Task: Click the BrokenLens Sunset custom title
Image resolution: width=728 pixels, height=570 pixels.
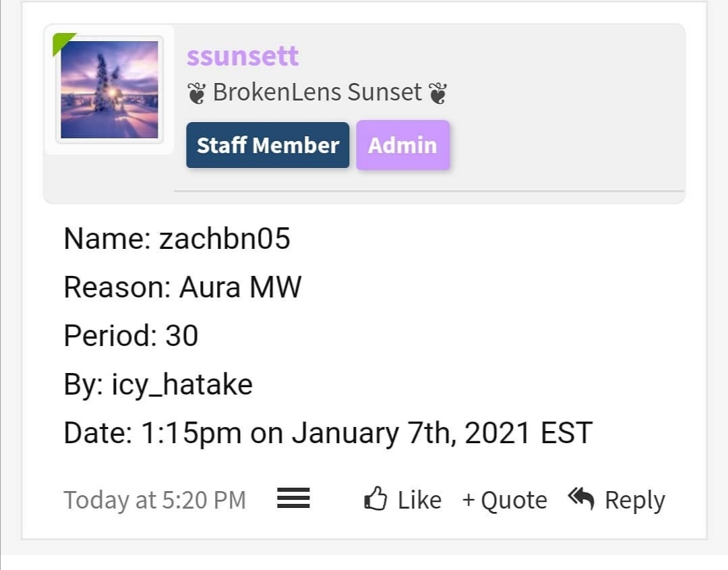Action: tap(317, 92)
